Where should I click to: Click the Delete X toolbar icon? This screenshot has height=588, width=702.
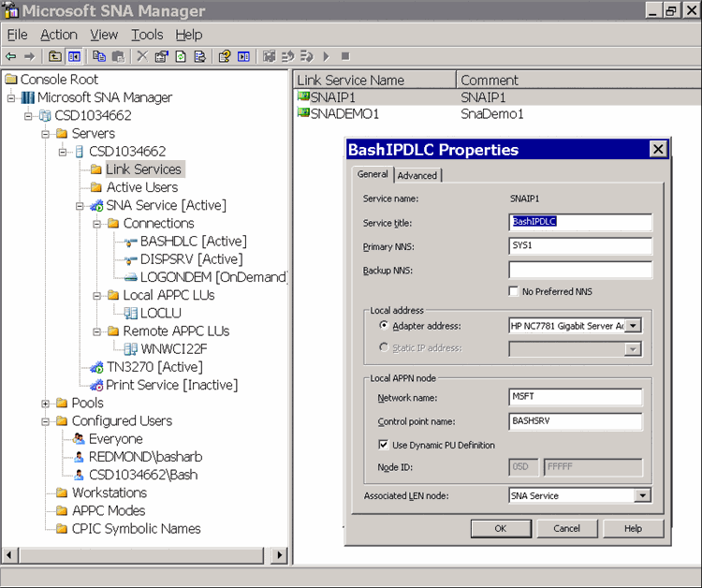(x=142, y=56)
